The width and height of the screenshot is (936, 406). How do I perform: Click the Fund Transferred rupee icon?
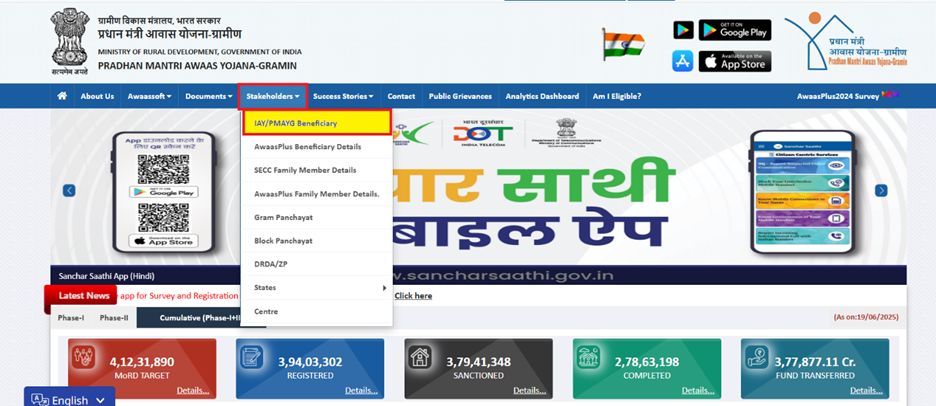757,357
